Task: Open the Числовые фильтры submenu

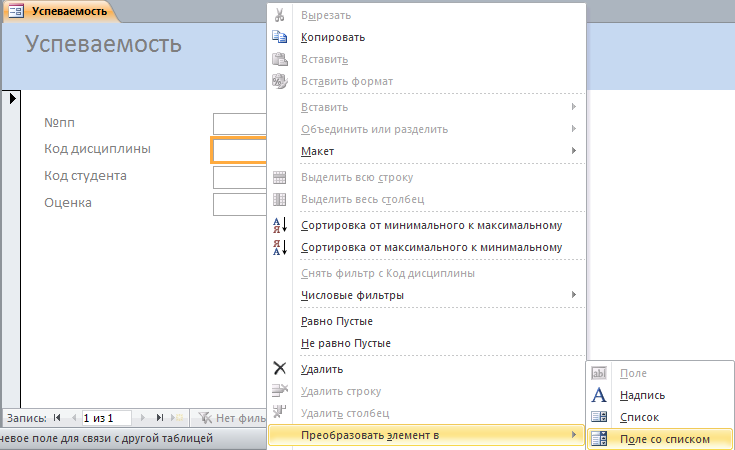Action: [x=427, y=295]
